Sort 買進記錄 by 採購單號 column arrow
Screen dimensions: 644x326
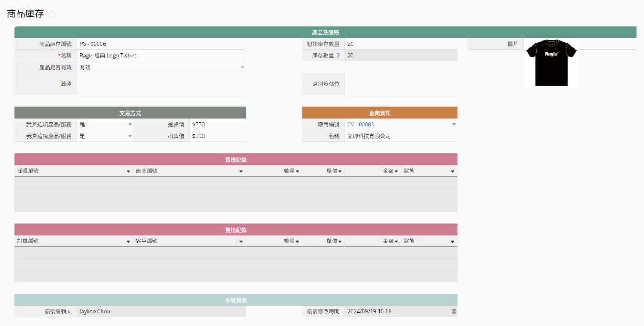pos(128,171)
